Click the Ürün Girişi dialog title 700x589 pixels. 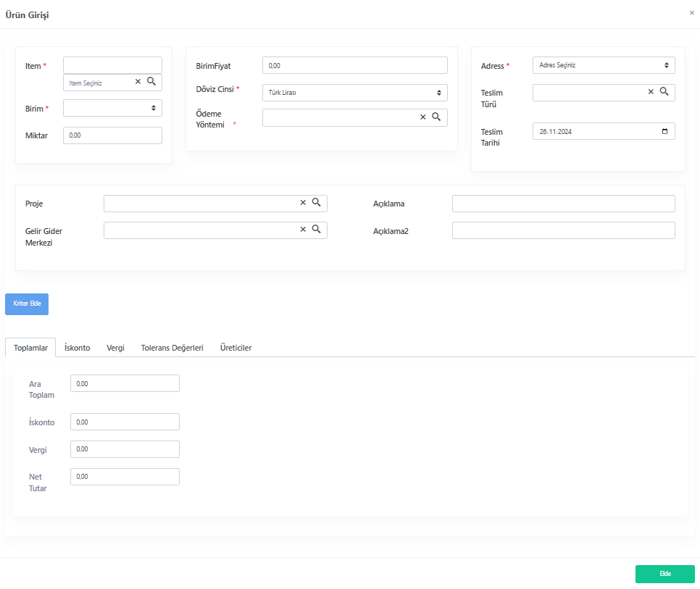[28, 15]
